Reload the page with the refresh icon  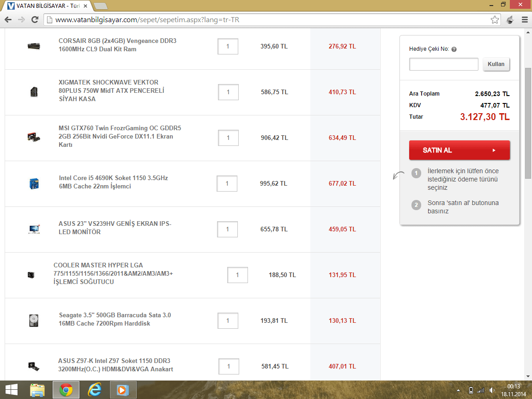[35, 20]
